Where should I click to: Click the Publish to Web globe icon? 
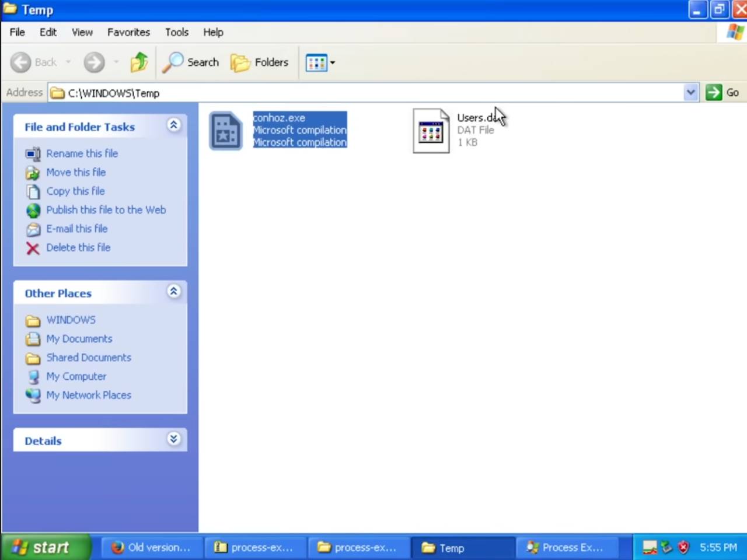point(33,211)
